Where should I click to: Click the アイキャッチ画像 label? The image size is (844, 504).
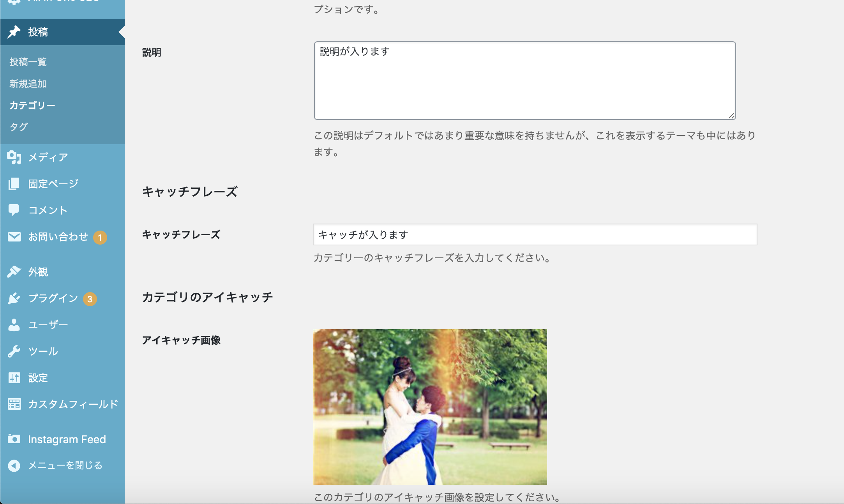[181, 340]
